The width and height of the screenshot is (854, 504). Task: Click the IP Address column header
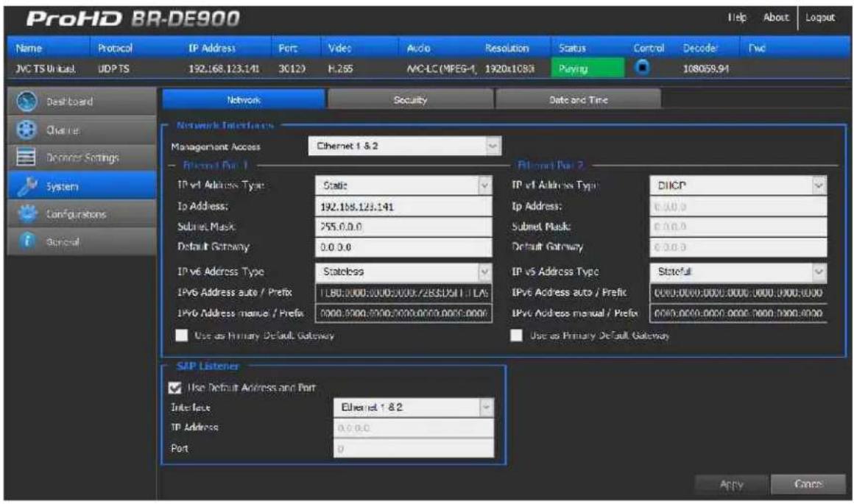(212, 48)
